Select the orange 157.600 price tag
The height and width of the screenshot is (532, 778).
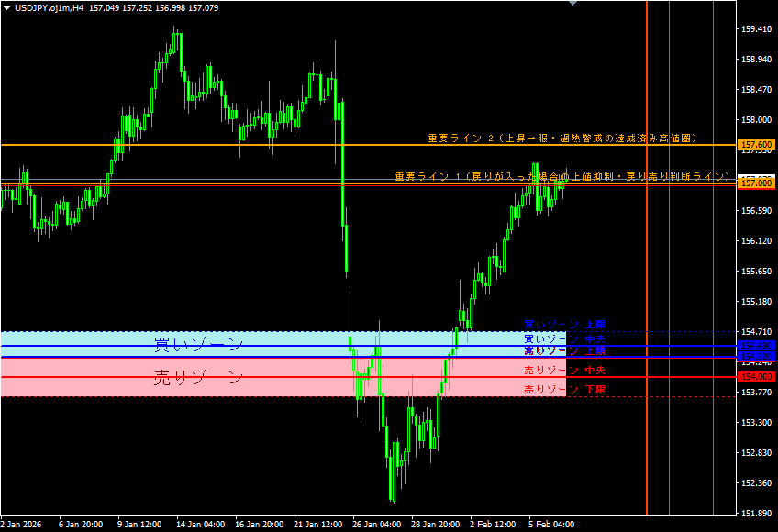[x=756, y=145]
